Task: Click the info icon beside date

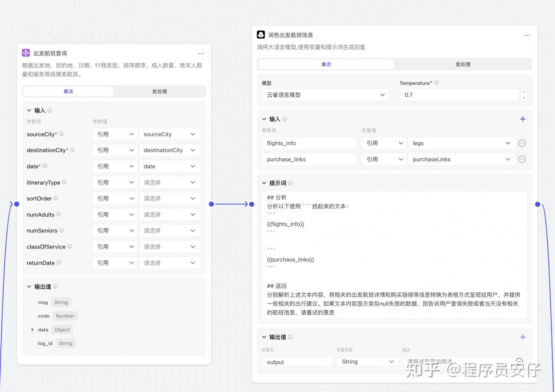Action: [x=45, y=166]
